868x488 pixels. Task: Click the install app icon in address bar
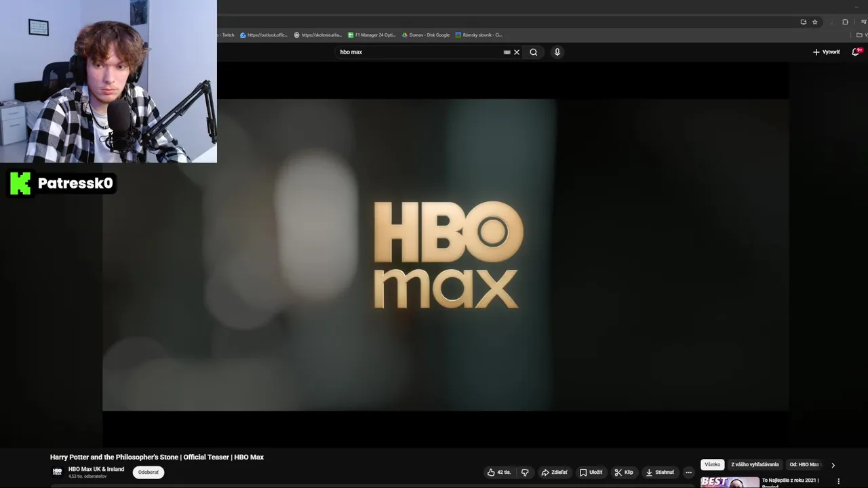pyautogui.click(x=804, y=22)
